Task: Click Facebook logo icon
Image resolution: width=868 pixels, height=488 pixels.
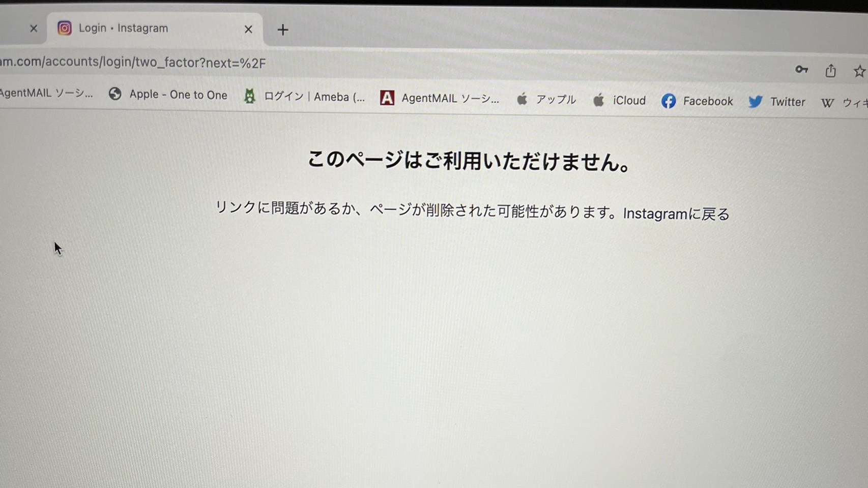Action: [669, 101]
